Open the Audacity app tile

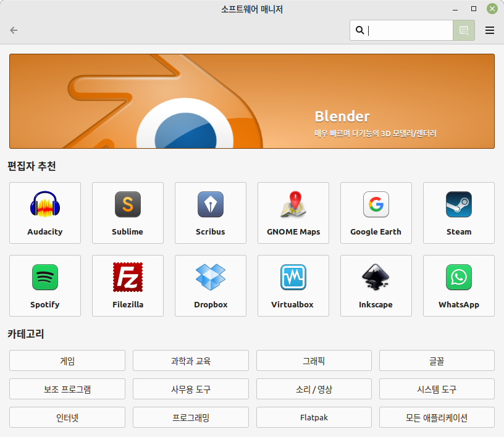tap(45, 213)
